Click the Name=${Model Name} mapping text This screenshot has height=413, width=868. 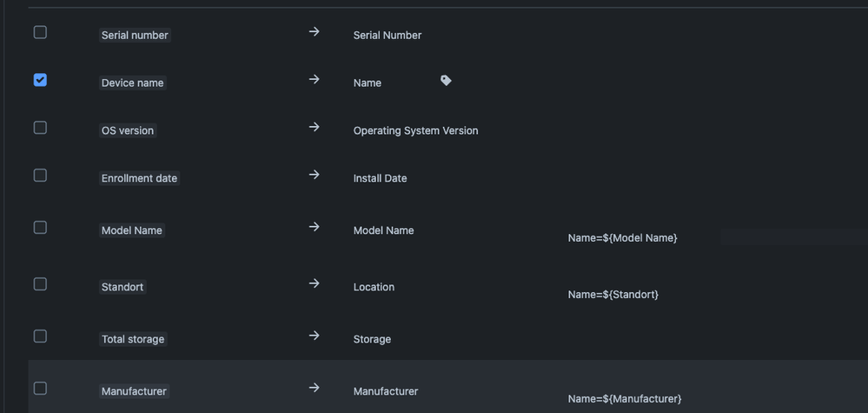pyautogui.click(x=622, y=238)
